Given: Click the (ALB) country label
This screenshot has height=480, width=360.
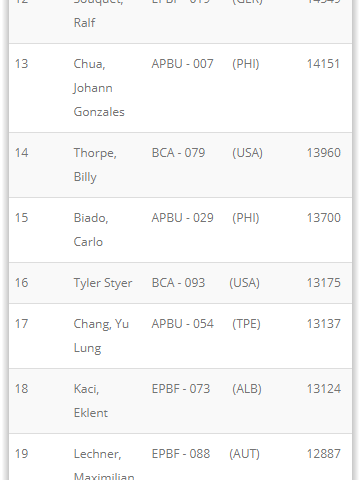Looking at the screenshot, I should point(247,389).
